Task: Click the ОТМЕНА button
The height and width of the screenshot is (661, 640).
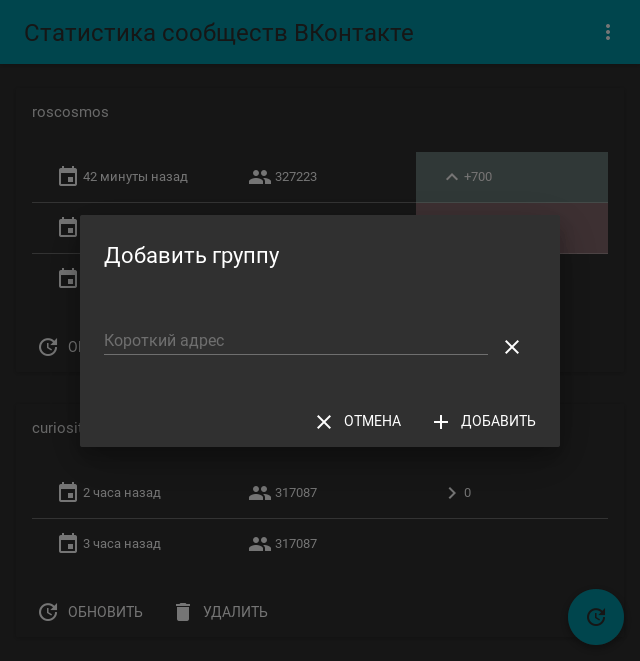Action: (359, 421)
